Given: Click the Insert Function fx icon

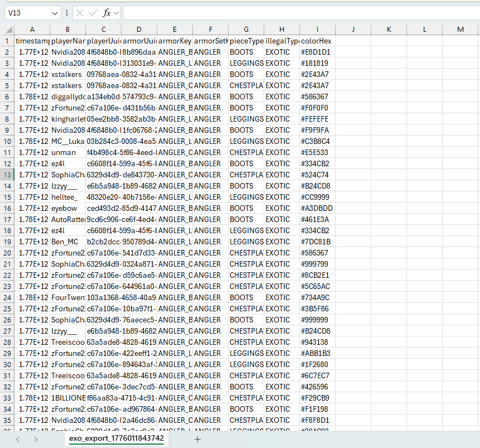Looking at the screenshot, I should [x=106, y=13].
